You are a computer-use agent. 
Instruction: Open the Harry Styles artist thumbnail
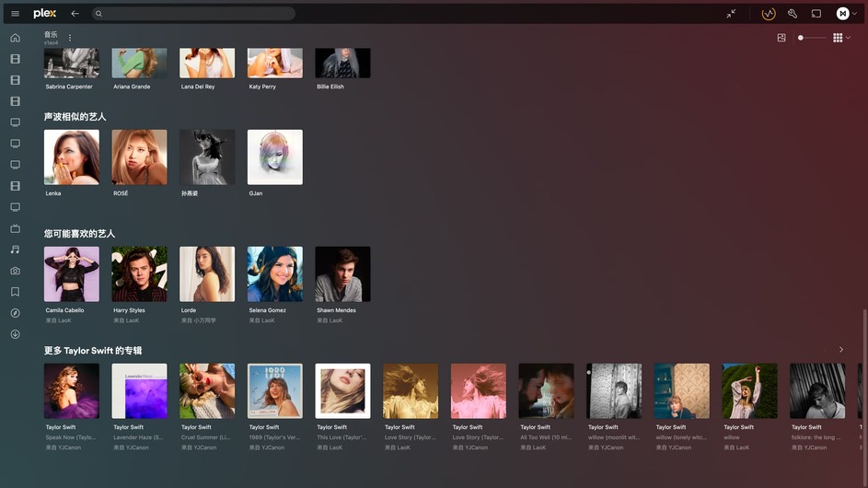[140, 274]
